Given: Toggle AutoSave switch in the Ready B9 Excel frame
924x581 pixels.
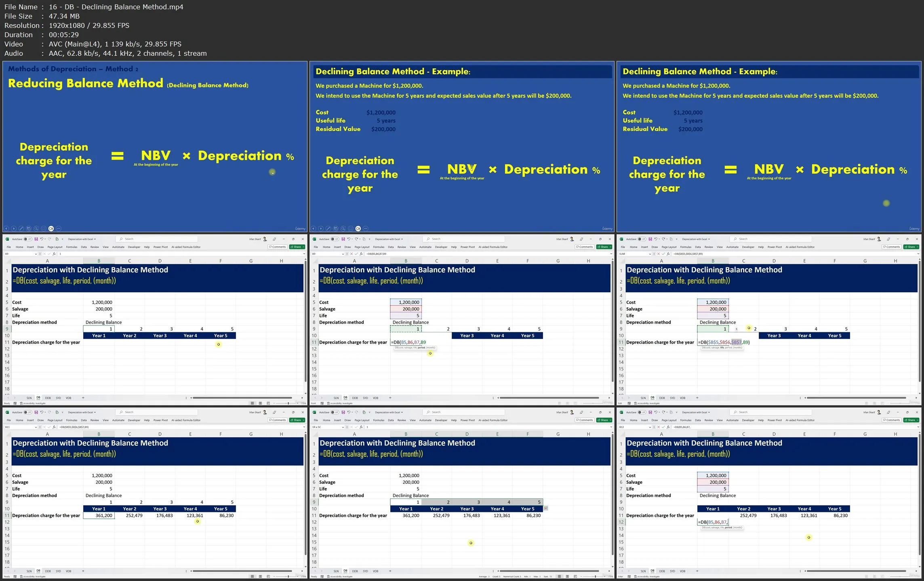Looking at the screenshot, I should click(x=27, y=239).
